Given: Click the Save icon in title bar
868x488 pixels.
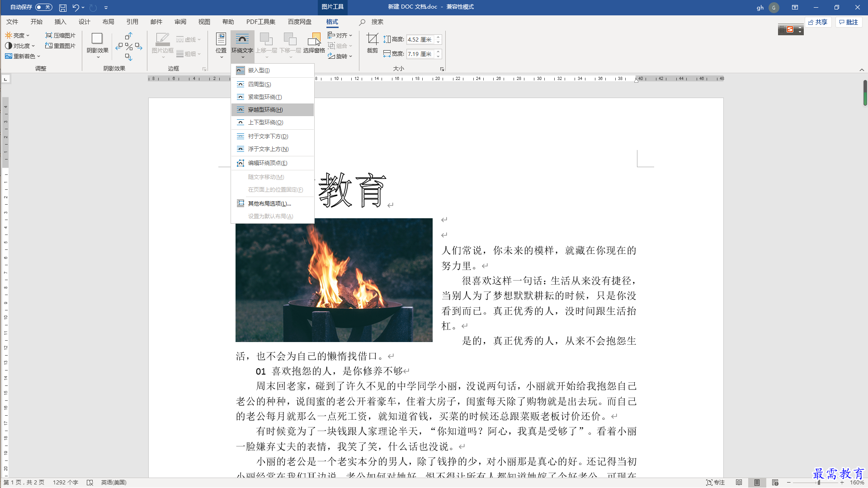Looking at the screenshot, I should (63, 8).
